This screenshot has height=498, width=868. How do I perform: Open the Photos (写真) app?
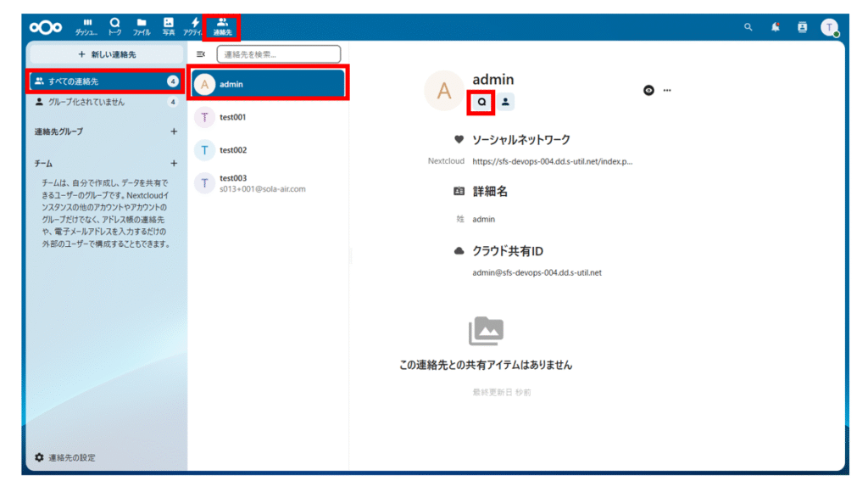coord(169,26)
